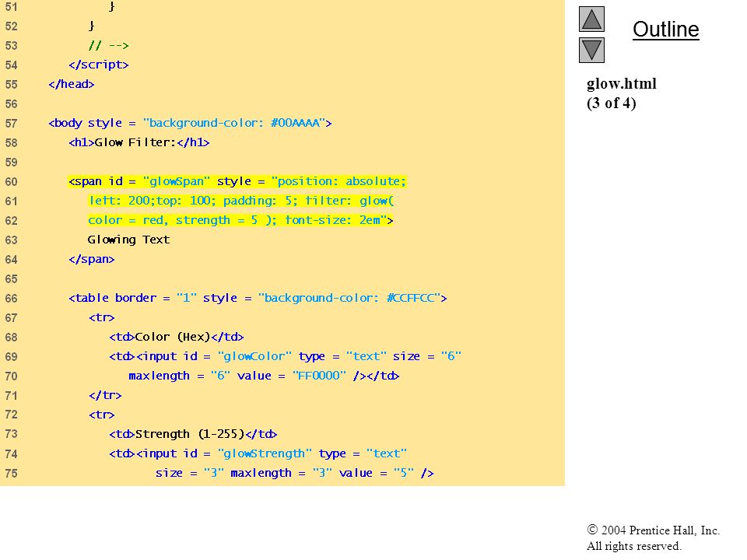Click line number 51
This screenshot has height=560, width=747.
tap(12, 7)
